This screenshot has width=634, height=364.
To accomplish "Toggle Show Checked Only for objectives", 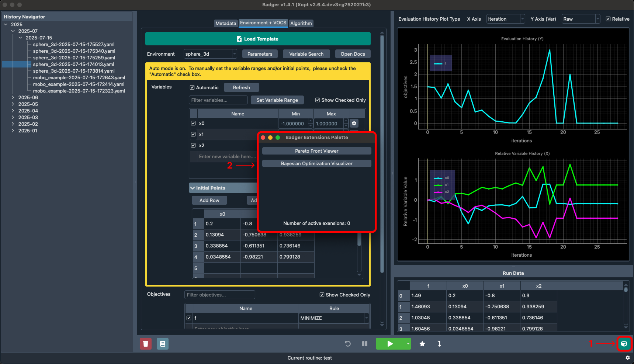I will click(x=322, y=295).
